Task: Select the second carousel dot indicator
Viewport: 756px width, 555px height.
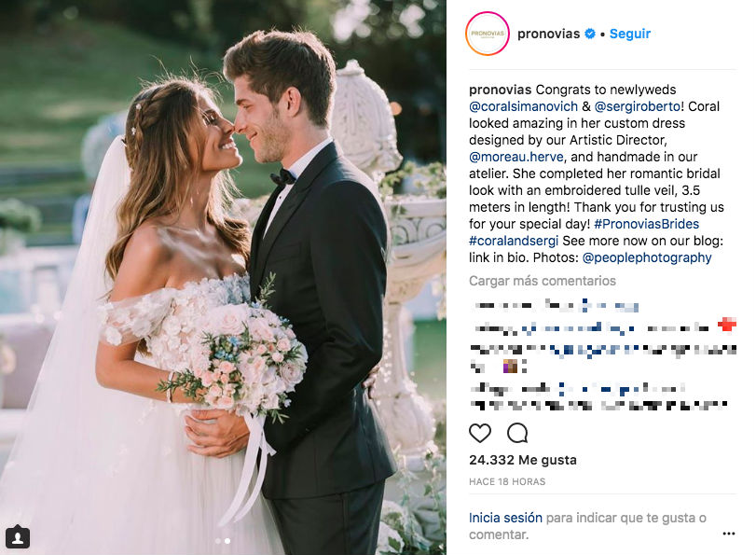Action: (x=227, y=541)
